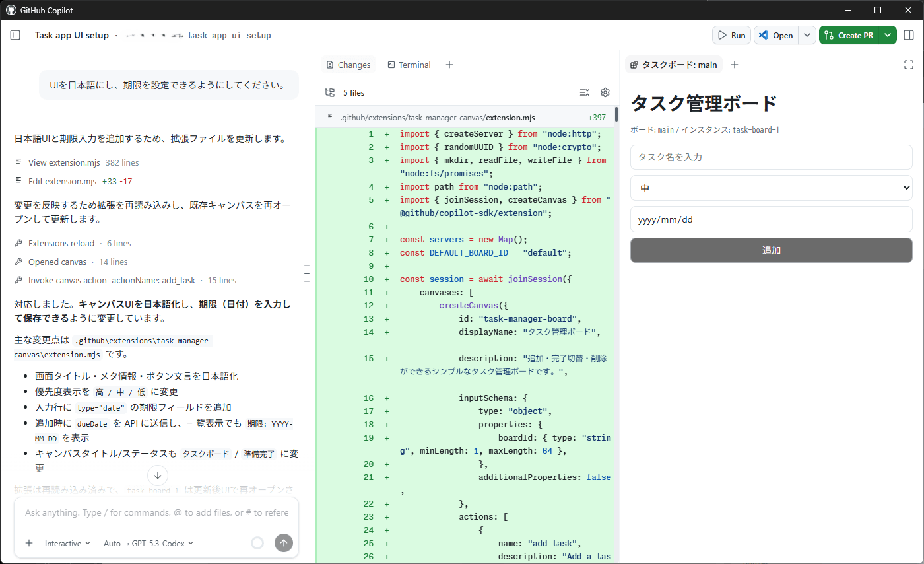Click code line 10 const session
Screen dimensions: 924x564
pos(486,279)
